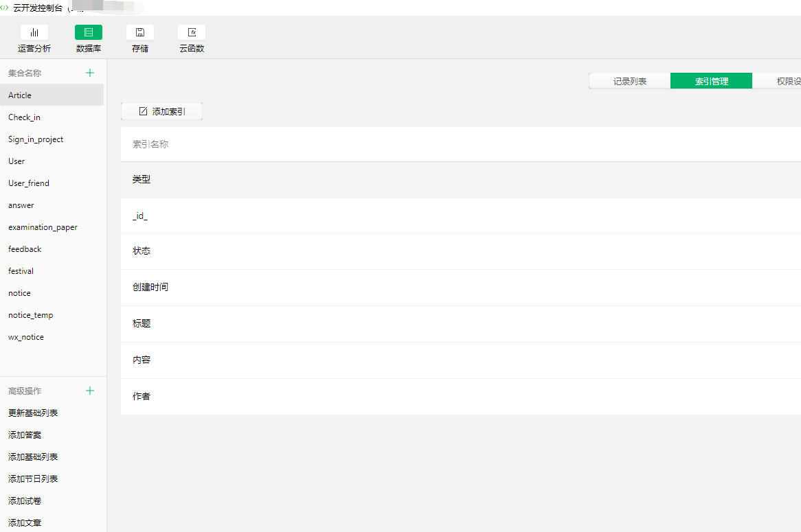Image resolution: width=801 pixels, height=532 pixels.
Task: Click the 高级操作 section label
Action: click(25, 391)
